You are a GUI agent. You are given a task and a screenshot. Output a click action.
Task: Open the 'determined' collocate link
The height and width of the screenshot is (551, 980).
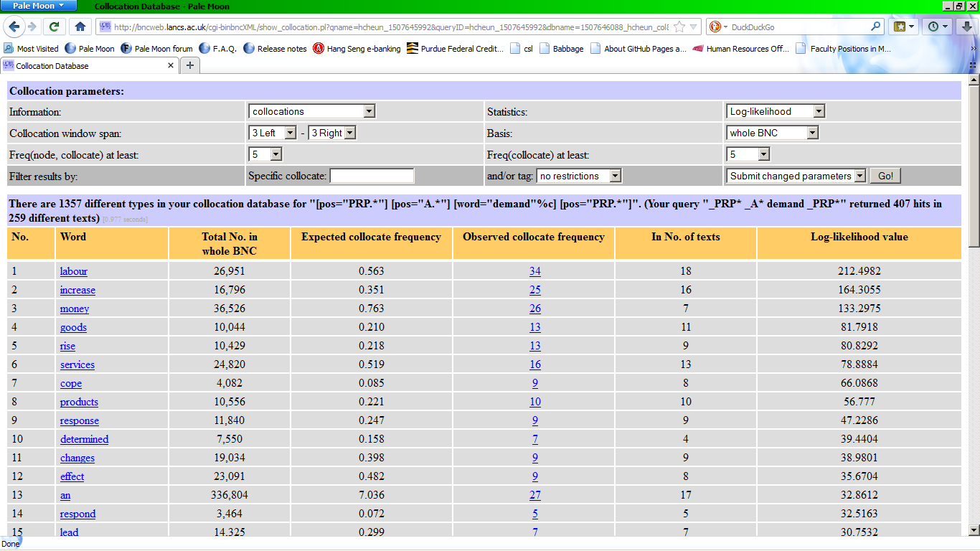[85, 439]
